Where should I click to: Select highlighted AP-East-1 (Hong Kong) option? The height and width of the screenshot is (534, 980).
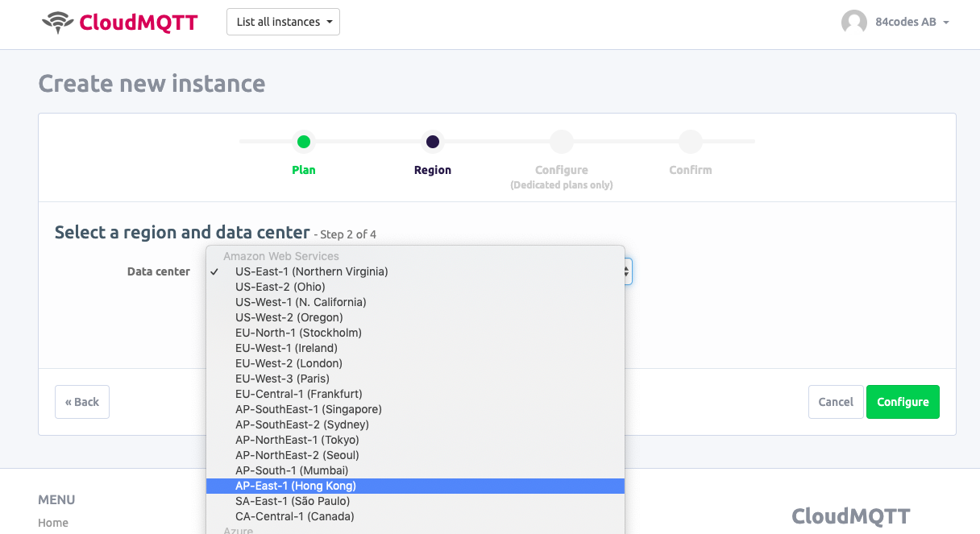point(415,486)
